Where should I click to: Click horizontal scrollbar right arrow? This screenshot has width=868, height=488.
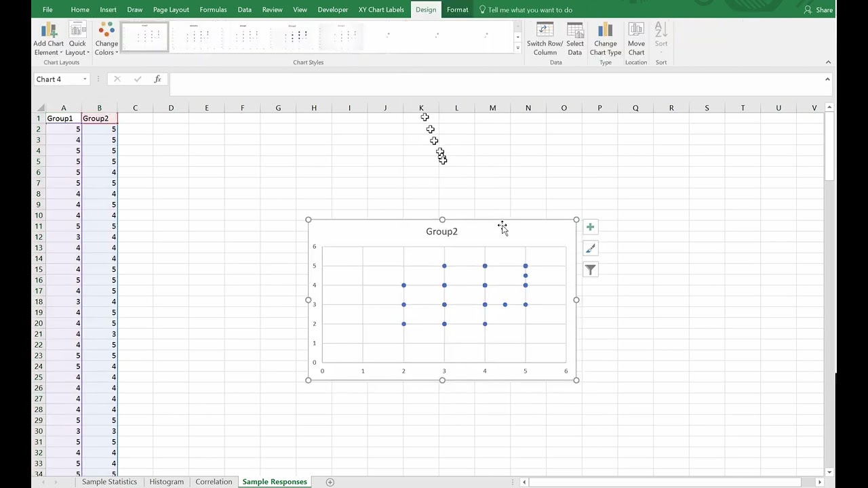(x=819, y=482)
